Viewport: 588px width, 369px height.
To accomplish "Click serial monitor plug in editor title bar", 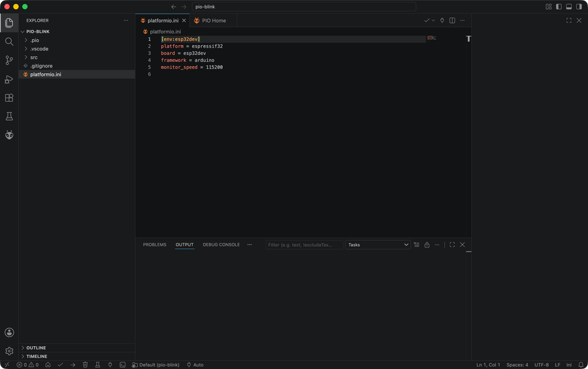I will [x=442, y=20].
